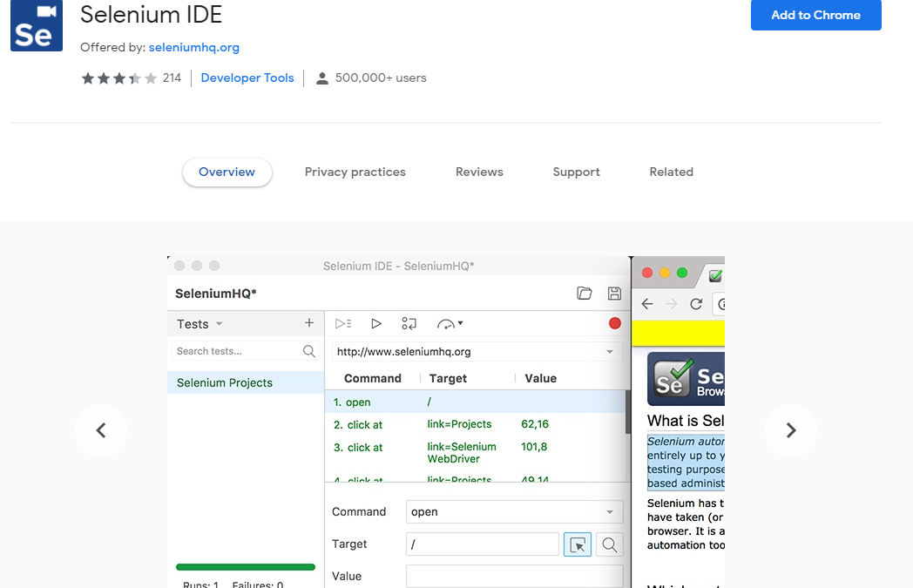Open the Reviews tab
Screen dimensions: 913x588
tap(479, 172)
